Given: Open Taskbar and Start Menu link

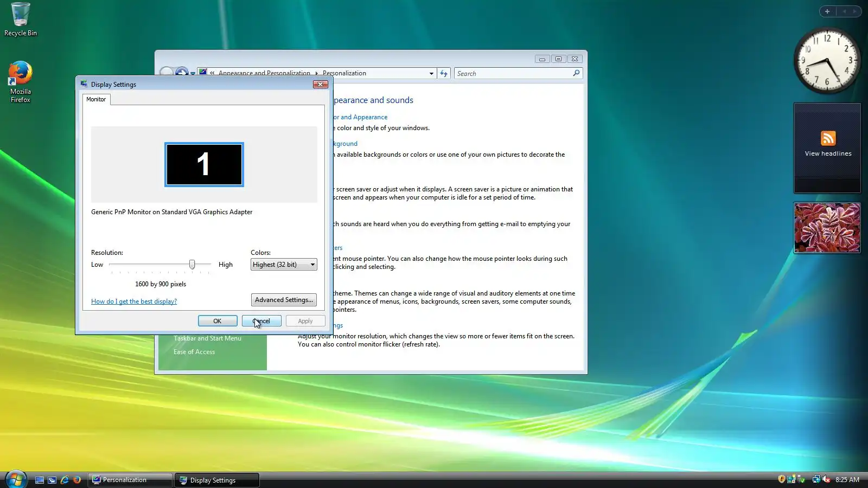Looking at the screenshot, I should 207,338.
